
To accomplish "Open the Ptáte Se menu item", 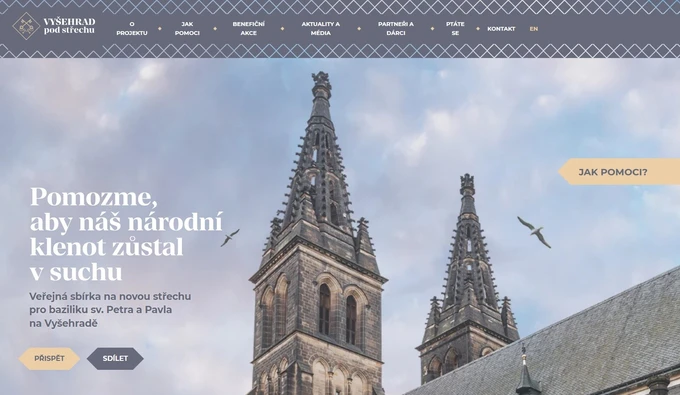I will (455, 29).
